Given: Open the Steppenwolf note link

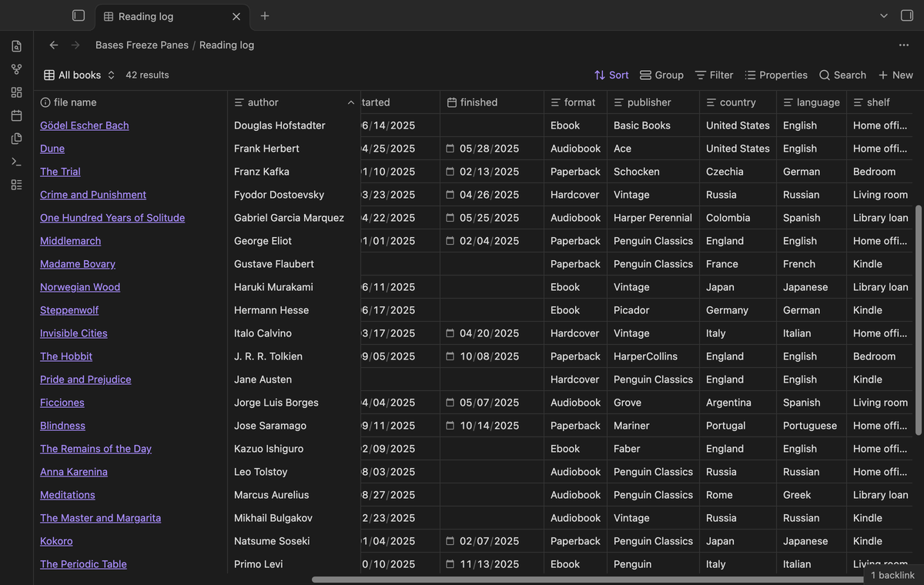Looking at the screenshot, I should (69, 310).
